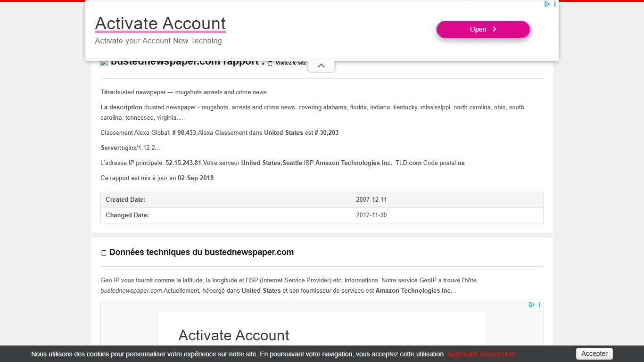The height and width of the screenshot is (362, 644).
Task: Click the arrow inside the pink Open button
Action: point(495,29)
